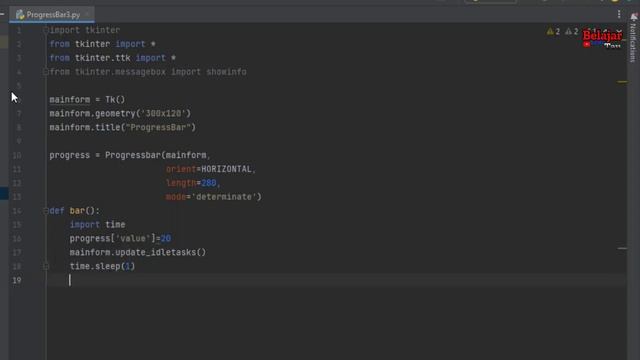Click the function name 'bar'
The height and width of the screenshot is (360, 640).
point(77,211)
